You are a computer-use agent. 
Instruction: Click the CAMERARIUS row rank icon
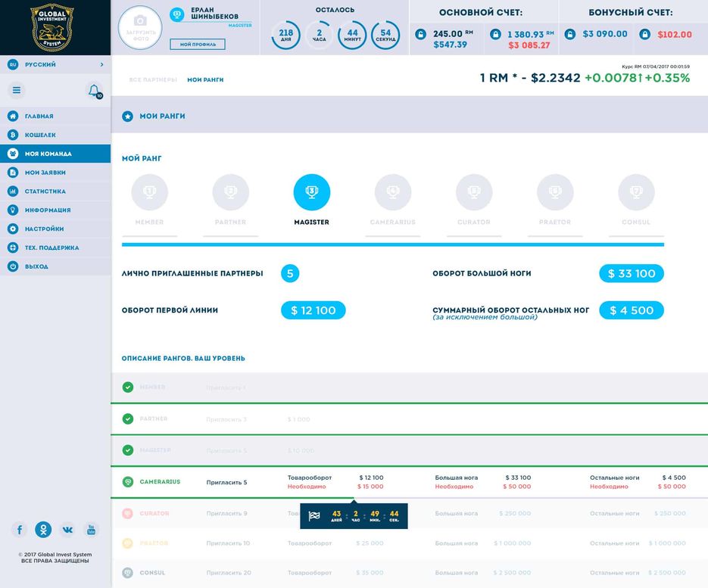[128, 482]
